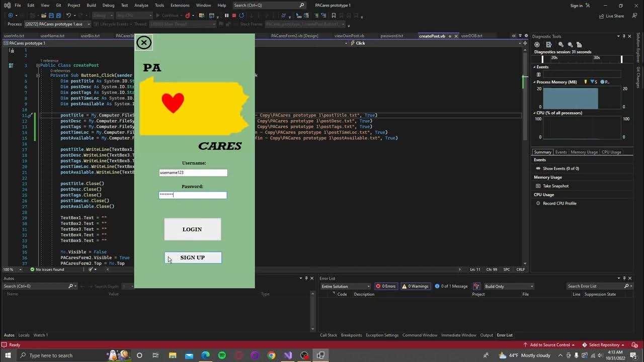Open the Analyze menu
The width and height of the screenshot is (644, 362).
tap(141, 5)
